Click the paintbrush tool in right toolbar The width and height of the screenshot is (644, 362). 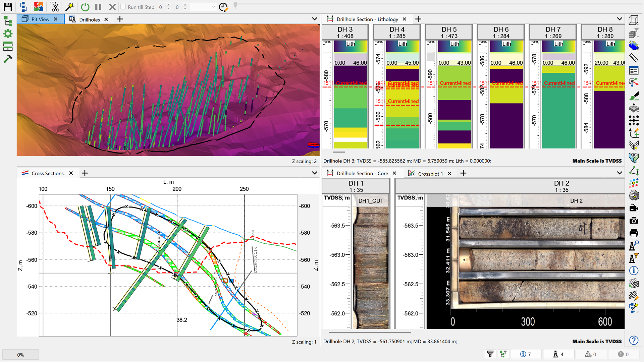[x=633, y=97]
